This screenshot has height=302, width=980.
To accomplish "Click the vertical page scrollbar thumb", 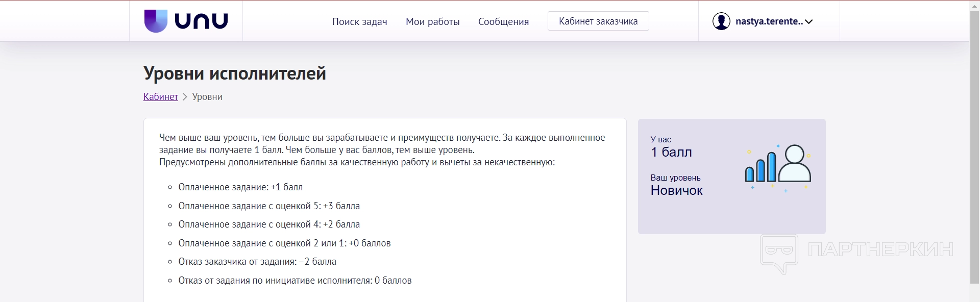I will pyautogui.click(x=974, y=143).
